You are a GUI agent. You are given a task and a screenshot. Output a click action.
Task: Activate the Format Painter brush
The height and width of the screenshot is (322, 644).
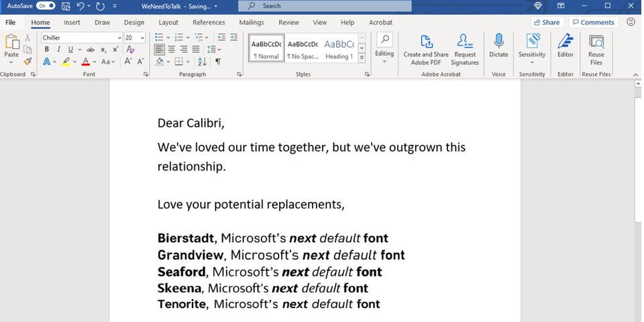point(28,61)
